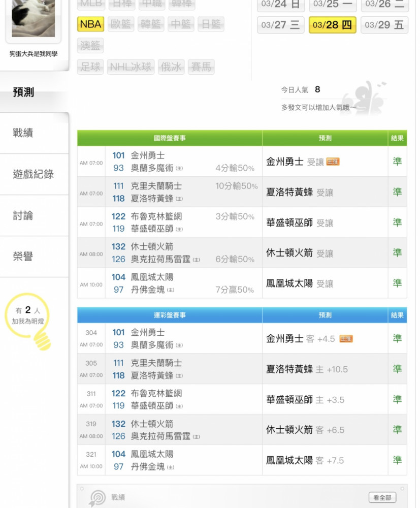Click the lightbulb 加我為明燈 icon
The width and height of the screenshot is (420, 508).
[x=28, y=322]
